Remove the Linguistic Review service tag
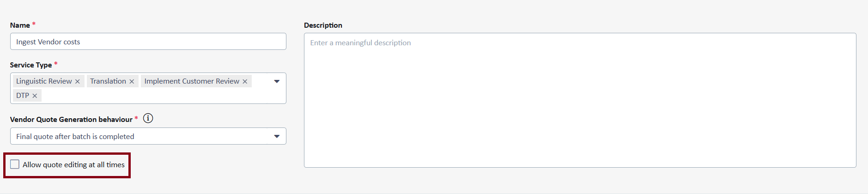This screenshot has height=194, width=868. click(x=78, y=82)
